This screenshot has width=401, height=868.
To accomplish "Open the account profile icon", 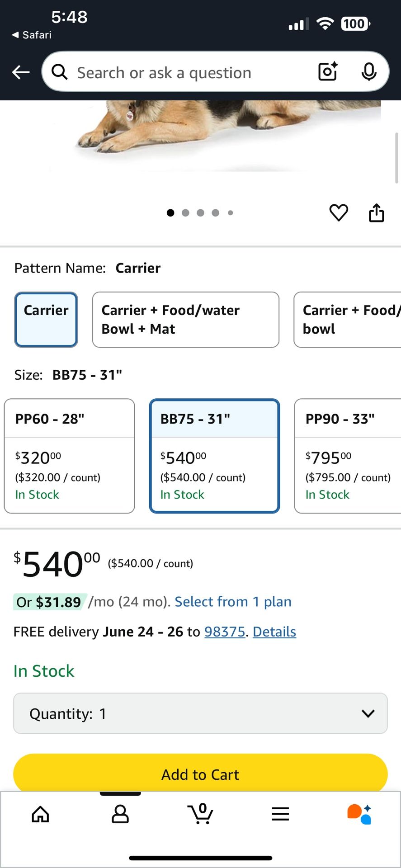I will click(x=120, y=814).
